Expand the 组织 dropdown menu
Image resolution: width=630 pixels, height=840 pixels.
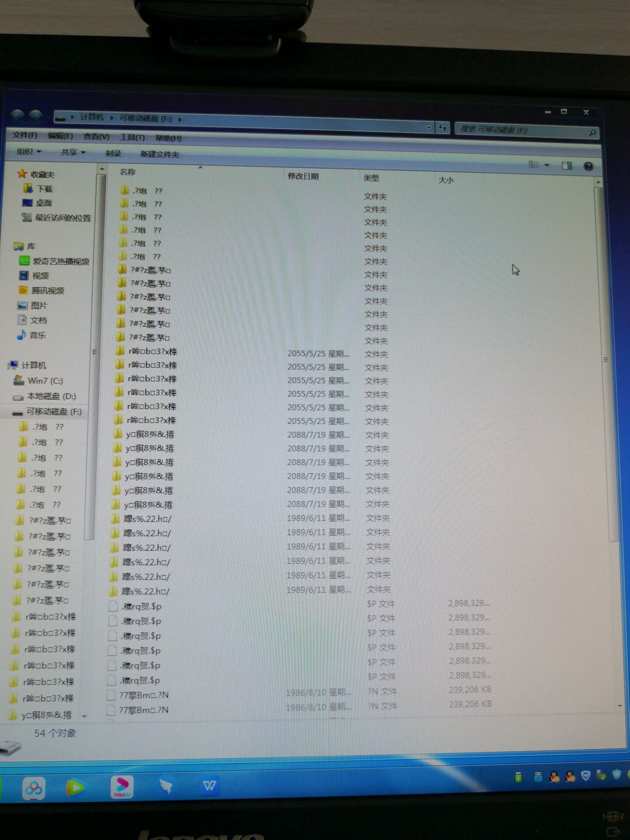point(29,151)
